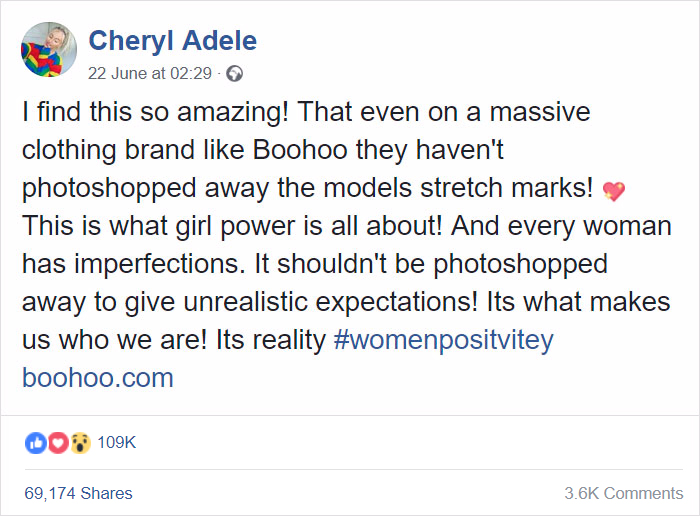Viewport: 700px width, 516px height.
Task: Follow the #womenpositvitey hashtag
Action: point(443,340)
